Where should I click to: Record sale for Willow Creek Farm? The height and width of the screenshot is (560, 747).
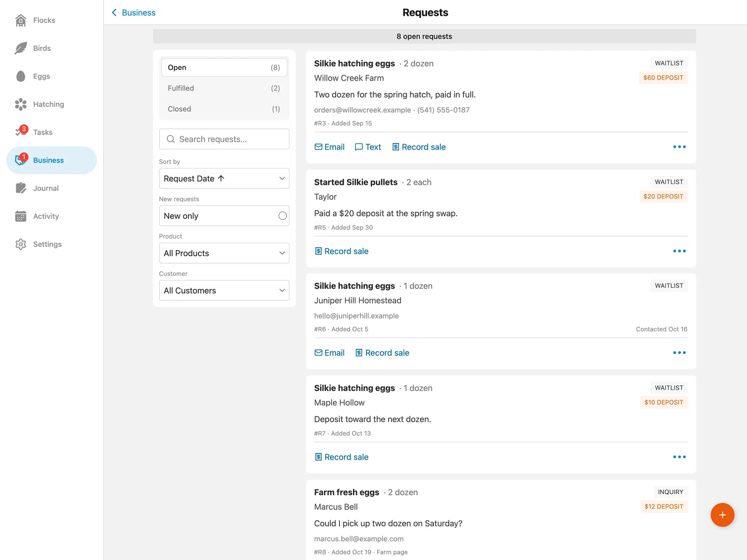419,147
